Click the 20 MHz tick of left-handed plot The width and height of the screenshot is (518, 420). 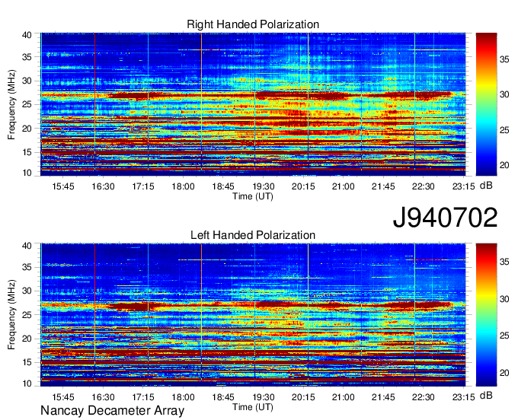point(27,339)
